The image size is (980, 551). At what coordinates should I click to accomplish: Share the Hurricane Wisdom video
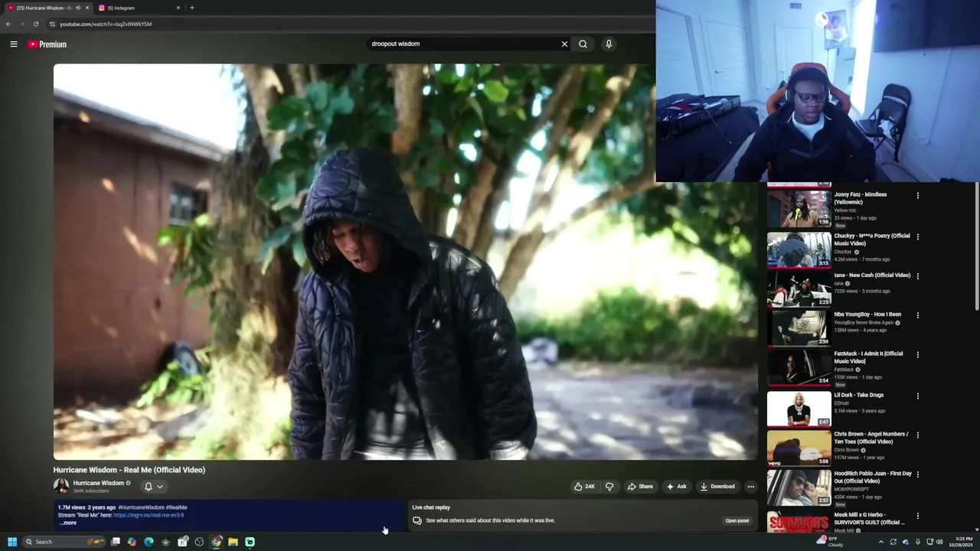pyautogui.click(x=640, y=487)
